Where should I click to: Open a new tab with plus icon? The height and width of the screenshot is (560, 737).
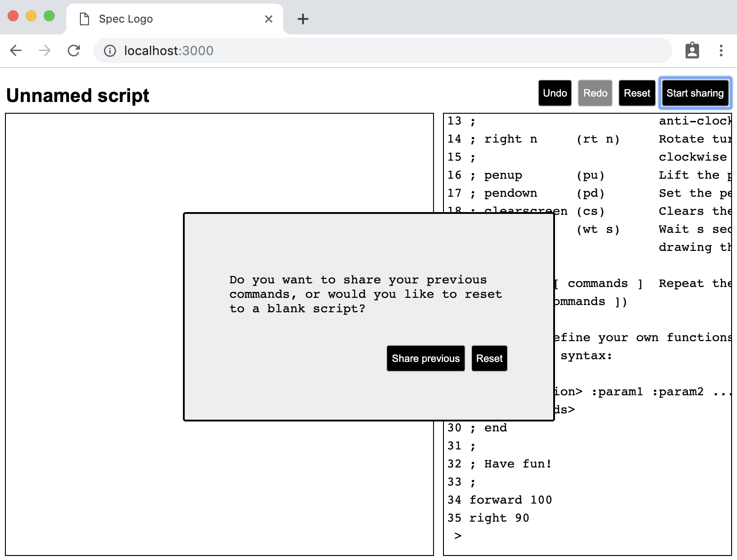click(303, 19)
